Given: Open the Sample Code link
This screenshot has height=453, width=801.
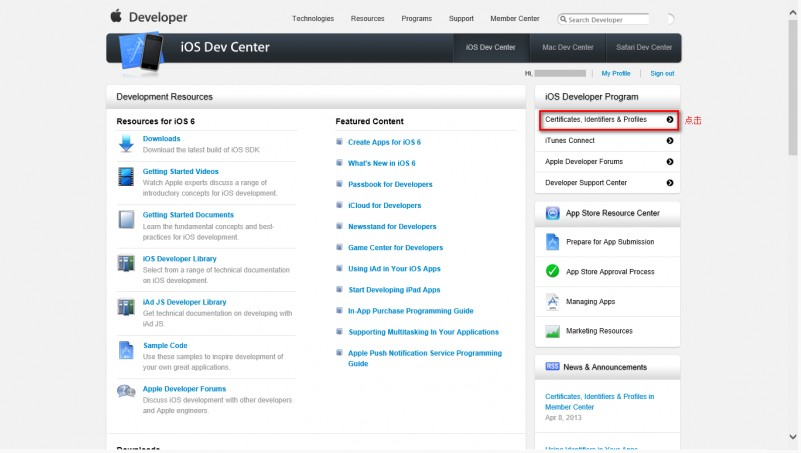Looking at the screenshot, I should [x=165, y=346].
